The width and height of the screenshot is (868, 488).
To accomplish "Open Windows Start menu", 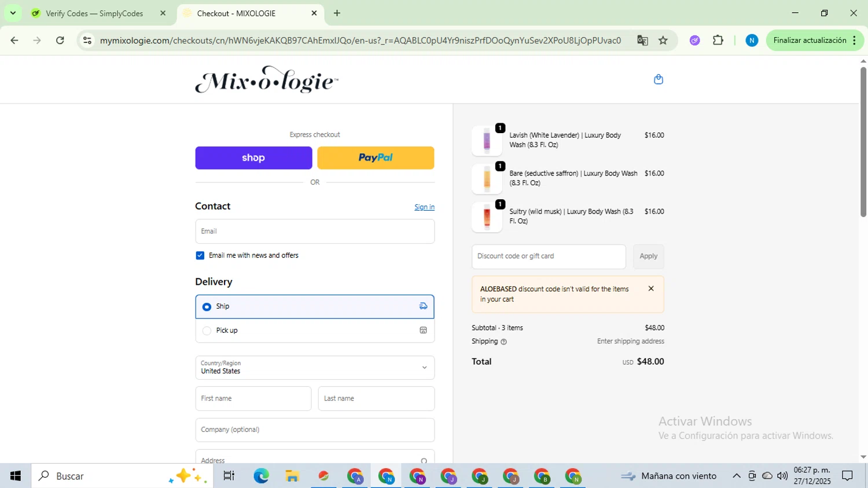I will click(x=16, y=476).
